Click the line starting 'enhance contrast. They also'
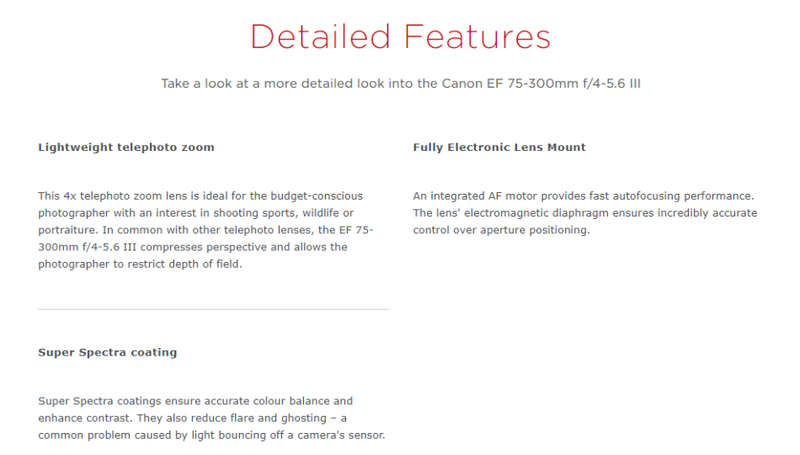Screen dimensions: 800x455 tap(192, 418)
